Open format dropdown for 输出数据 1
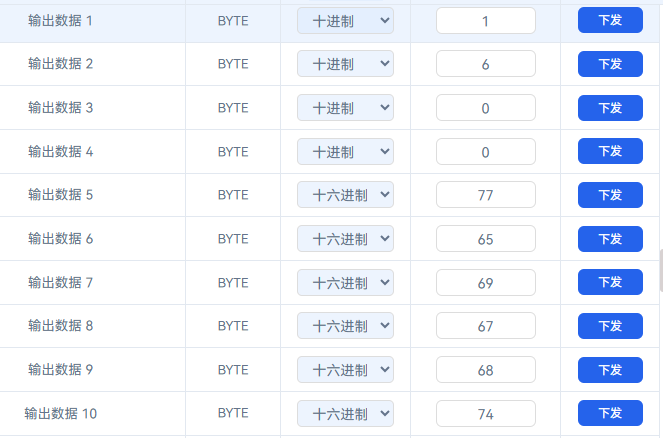The height and width of the screenshot is (438, 663). click(x=345, y=21)
